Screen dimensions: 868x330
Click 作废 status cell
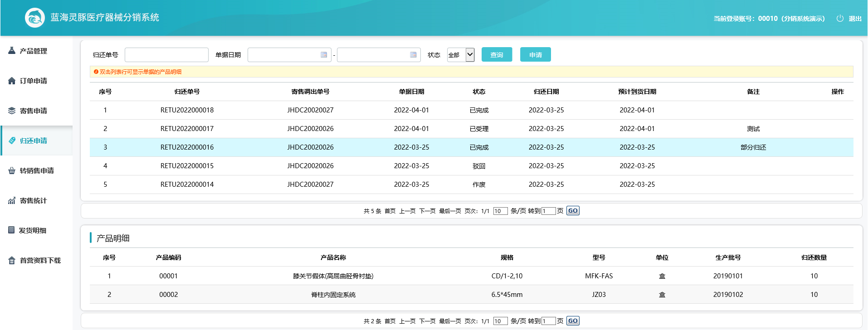(x=479, y=184)
